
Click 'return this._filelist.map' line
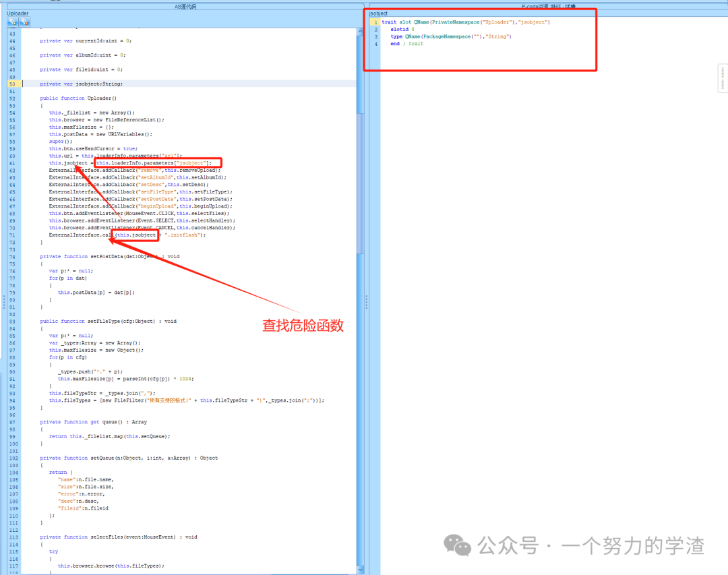[x=110, y=437]
